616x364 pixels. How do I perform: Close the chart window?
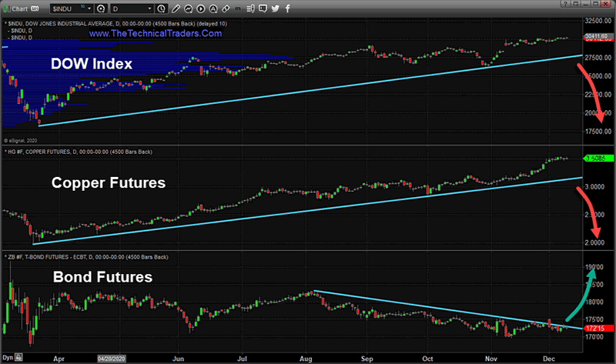pos(606,4)
